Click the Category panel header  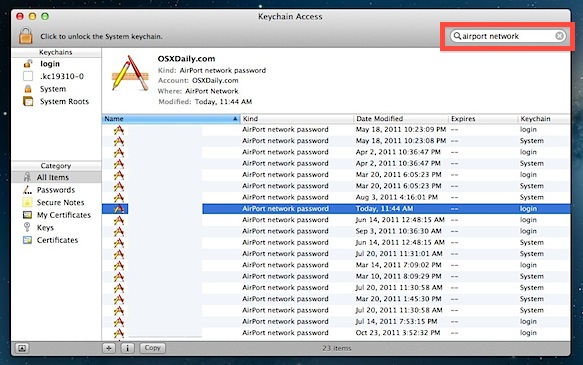[x=56, y=166]
